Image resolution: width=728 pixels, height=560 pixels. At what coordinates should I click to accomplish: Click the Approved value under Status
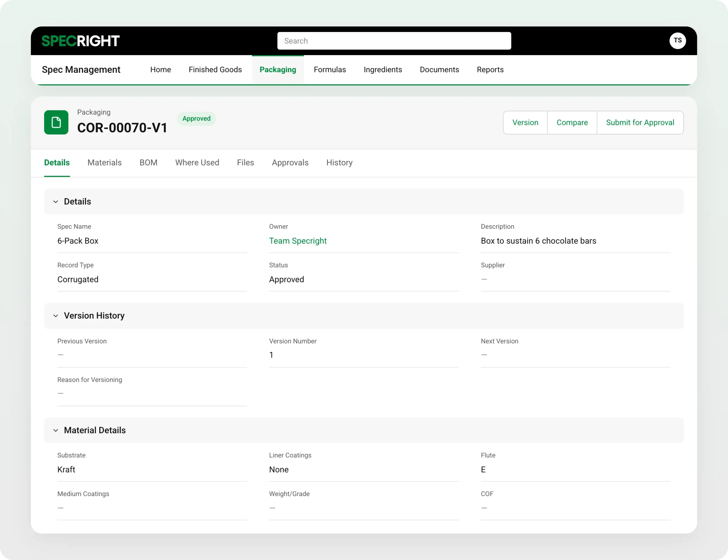[286, 279]
